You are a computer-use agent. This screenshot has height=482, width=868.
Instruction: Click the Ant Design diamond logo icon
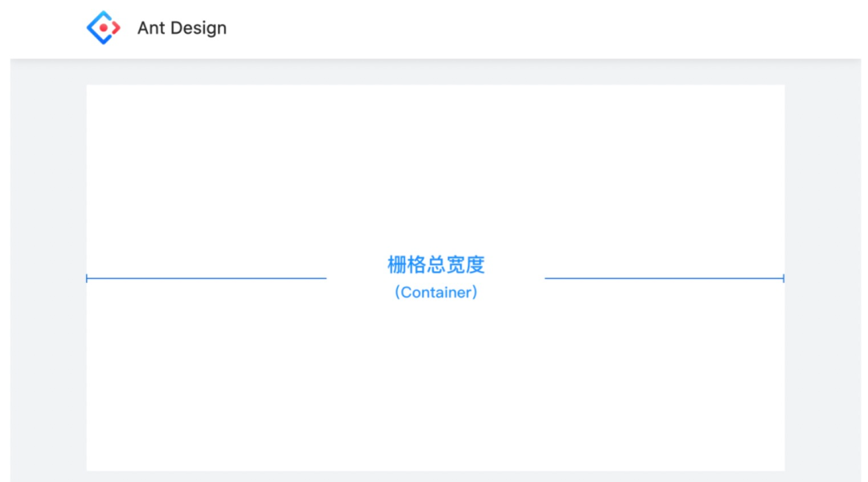point(102,27)
